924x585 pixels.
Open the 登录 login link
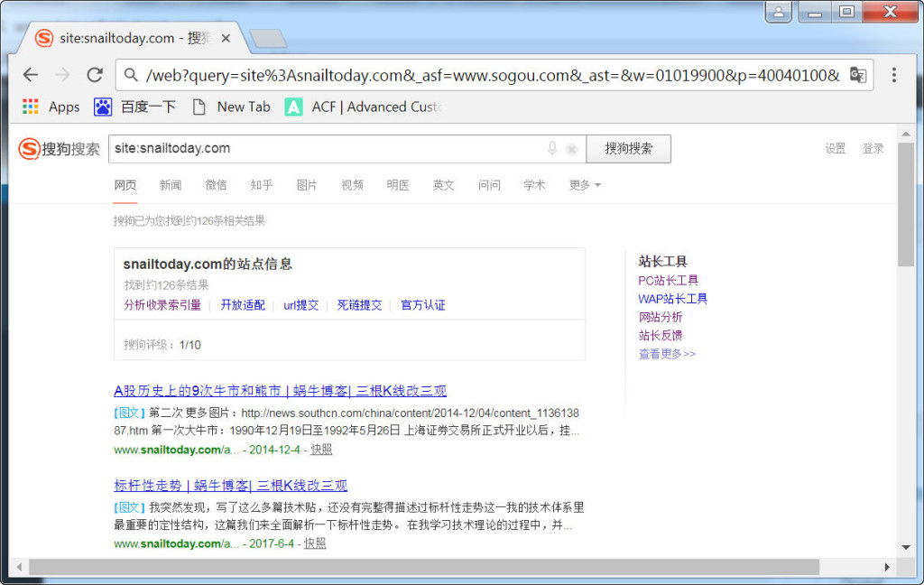click(873, 149)
